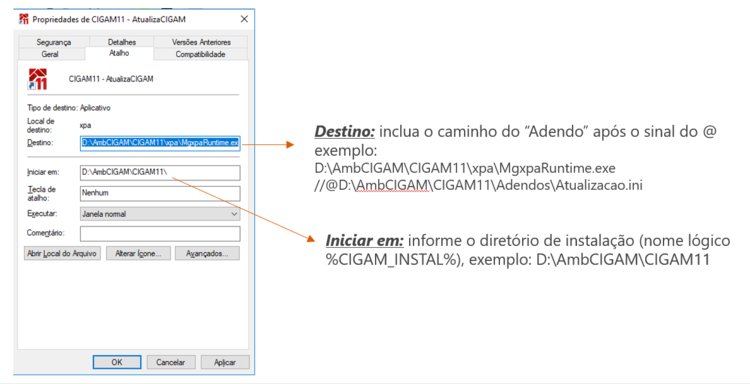750x384 pixels.
Task: Click the Aplicar button
Action: click(x=225, y=362)
